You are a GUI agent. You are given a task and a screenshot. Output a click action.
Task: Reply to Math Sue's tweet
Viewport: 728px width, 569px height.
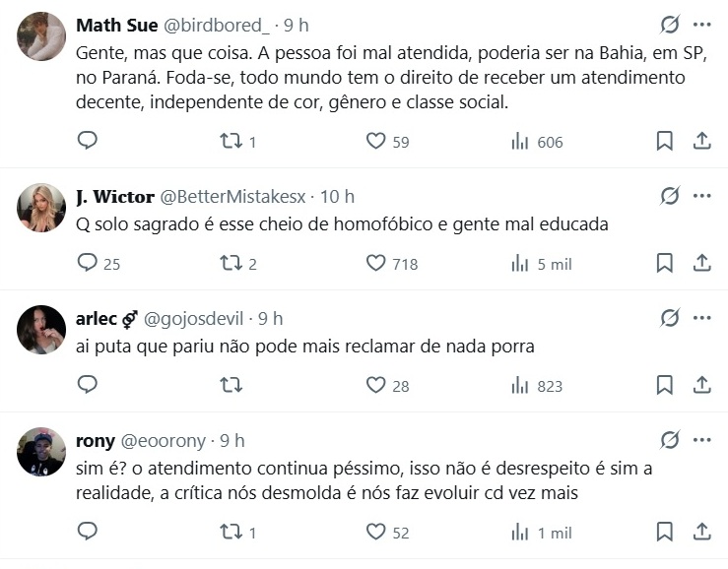(x=88, y=141)
